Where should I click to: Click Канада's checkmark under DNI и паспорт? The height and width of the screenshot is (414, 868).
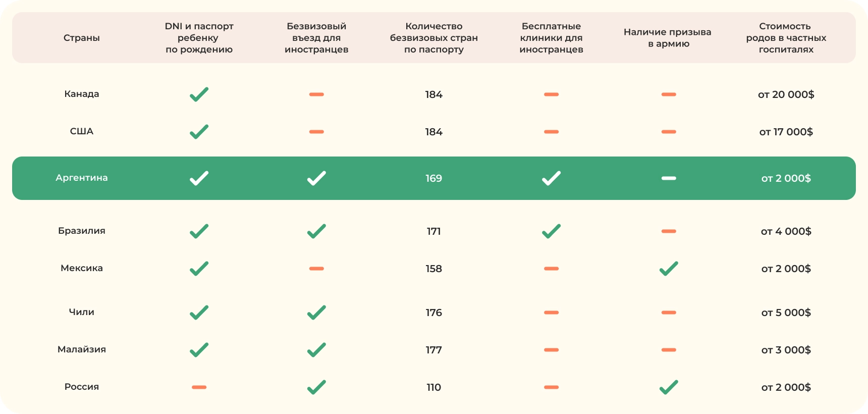click(199, 94)
